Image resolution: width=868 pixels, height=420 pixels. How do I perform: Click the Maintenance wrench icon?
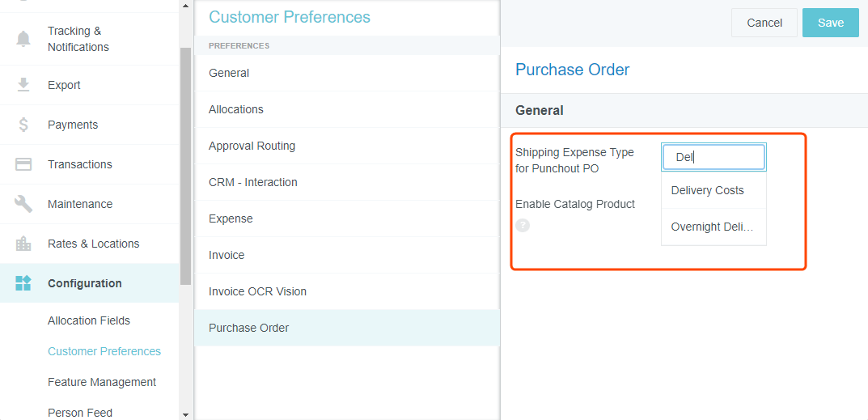(x=23, y=204)
